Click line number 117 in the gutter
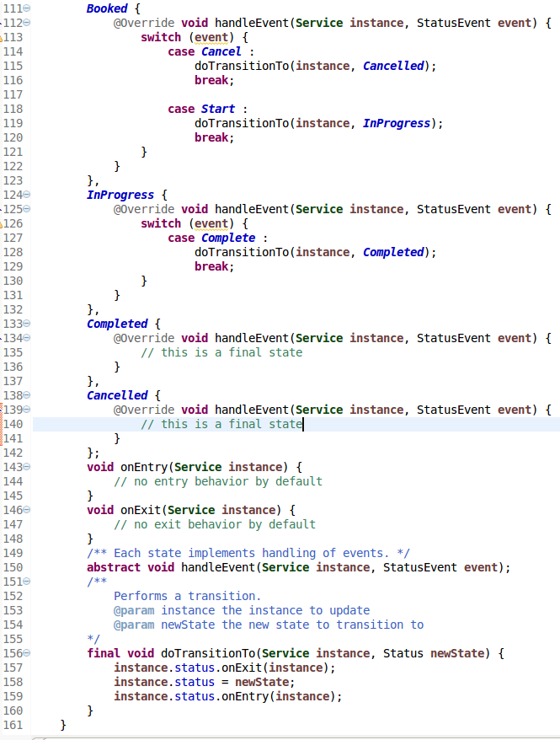 13,94
